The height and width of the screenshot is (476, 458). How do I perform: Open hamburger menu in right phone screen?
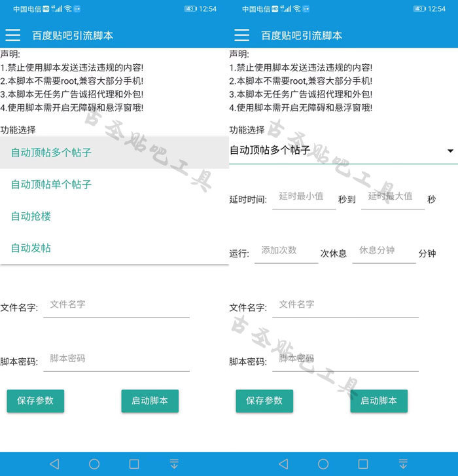coord(241,35)
